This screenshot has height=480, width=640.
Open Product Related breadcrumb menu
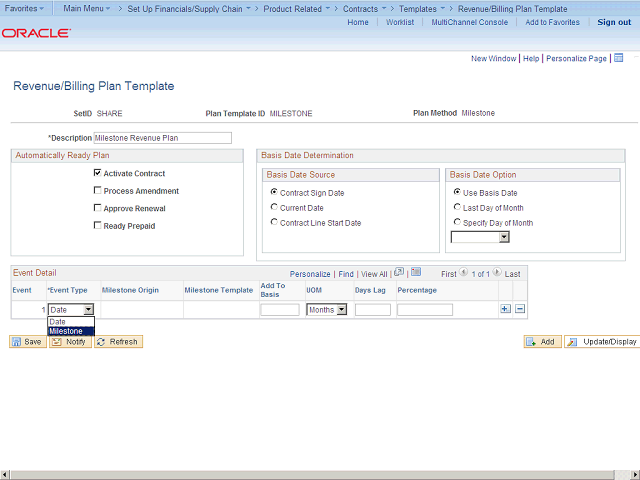(x=296, y=9)
